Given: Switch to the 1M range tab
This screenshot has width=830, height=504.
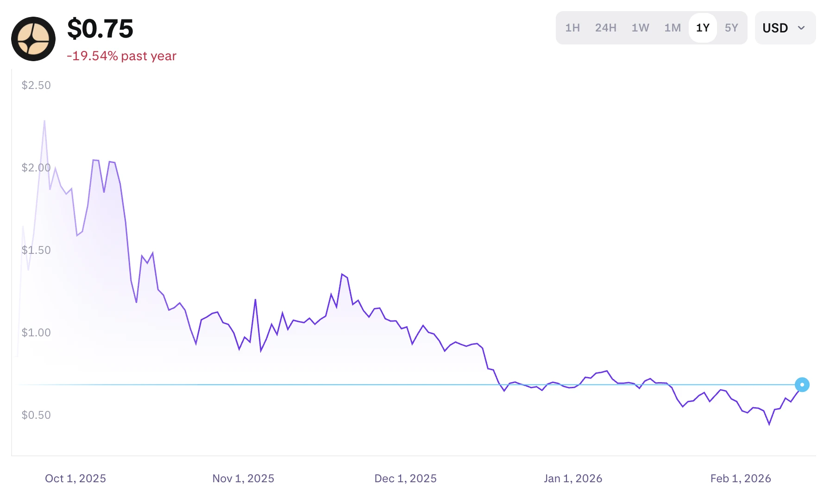Looking at the screenshot, I should tap(672, 28).
